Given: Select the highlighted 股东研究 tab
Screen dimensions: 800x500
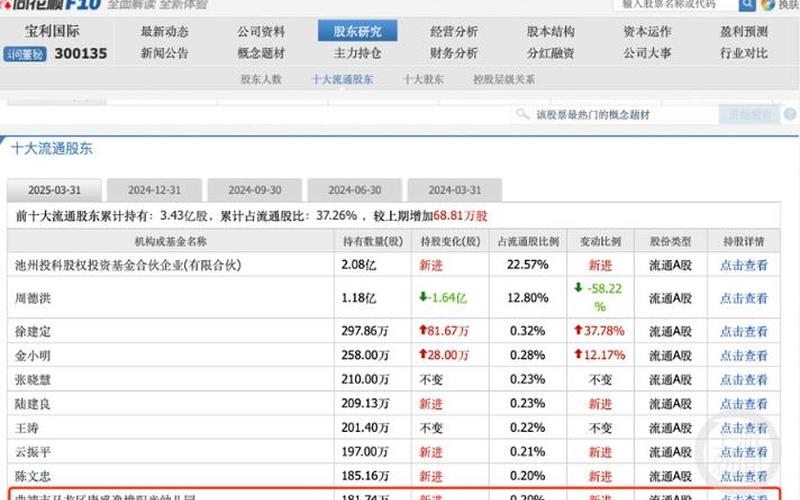Looking at the screenshot, I should point(358,31).
